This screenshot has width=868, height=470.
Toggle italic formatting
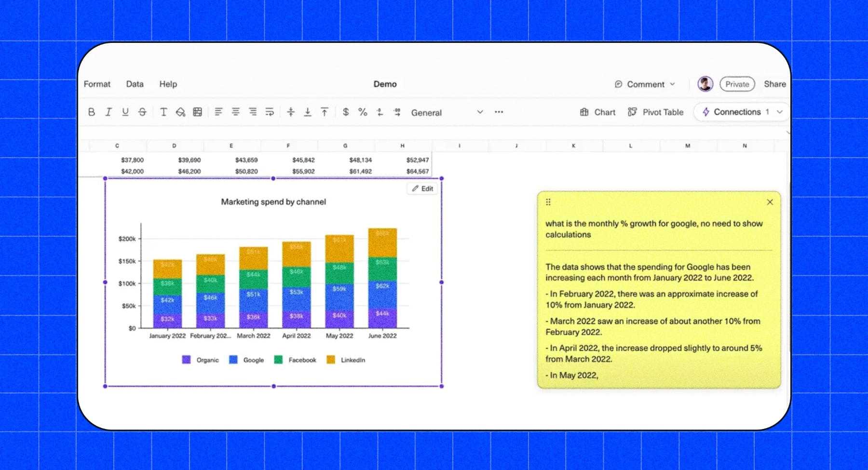pyautogui.click(x=108, y=112)
